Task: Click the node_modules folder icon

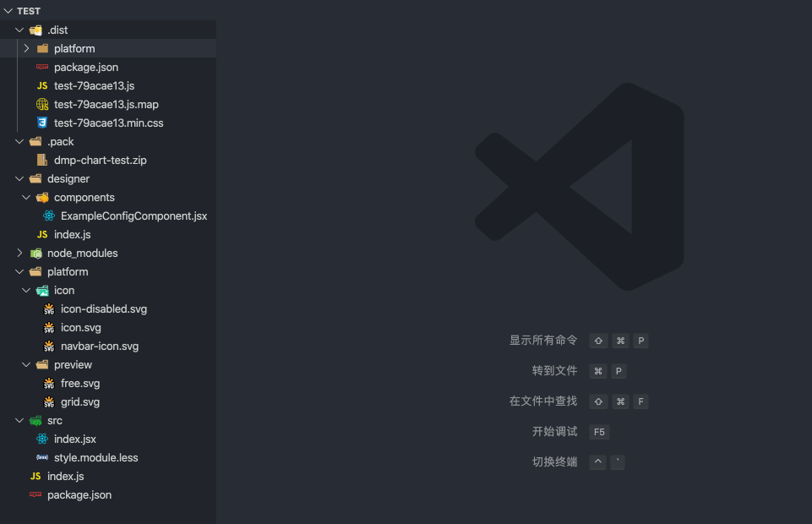Action: click(x=35, y=254)
